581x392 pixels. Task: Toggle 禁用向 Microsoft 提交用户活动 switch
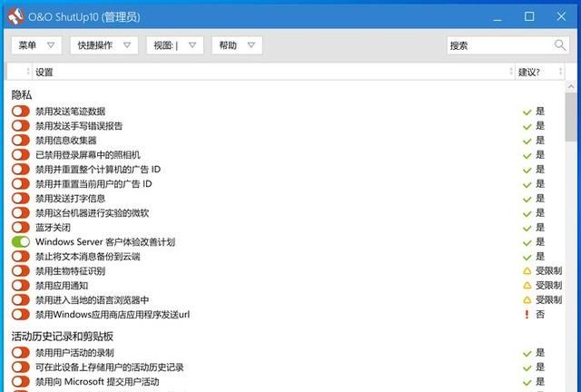point(20,382)
